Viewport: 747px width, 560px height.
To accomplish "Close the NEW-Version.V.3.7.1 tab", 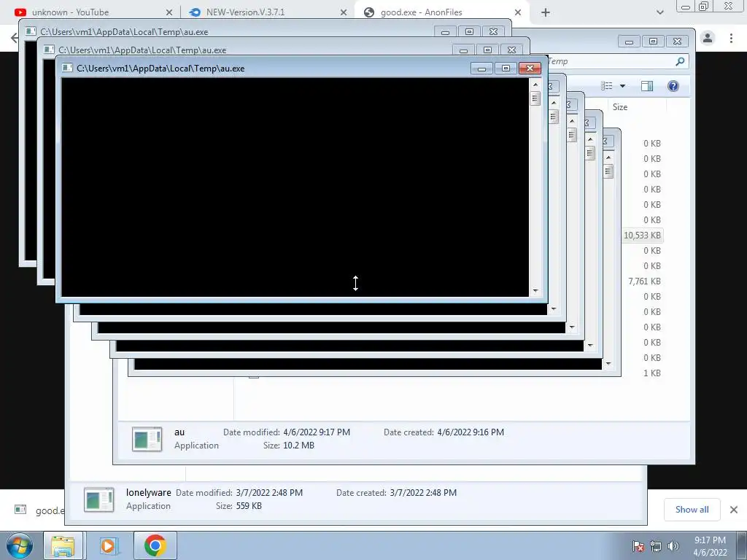I will pos(344,12).
